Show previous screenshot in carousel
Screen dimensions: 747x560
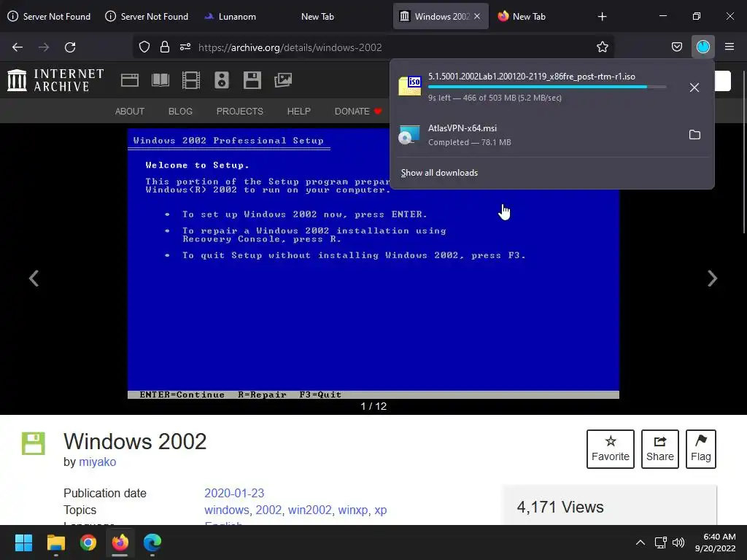tap(34, 278)
